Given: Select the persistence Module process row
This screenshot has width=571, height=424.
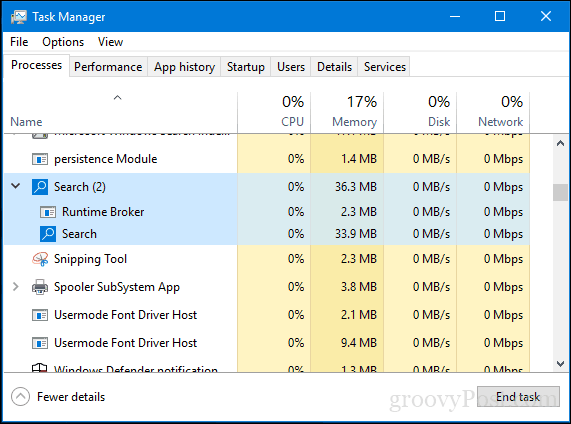Looking at the screenshot, I should (x=267, y=159).
